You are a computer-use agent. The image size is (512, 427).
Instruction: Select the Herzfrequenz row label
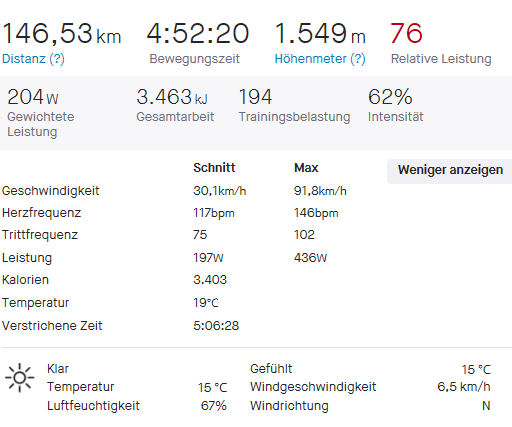click(42, 213)
